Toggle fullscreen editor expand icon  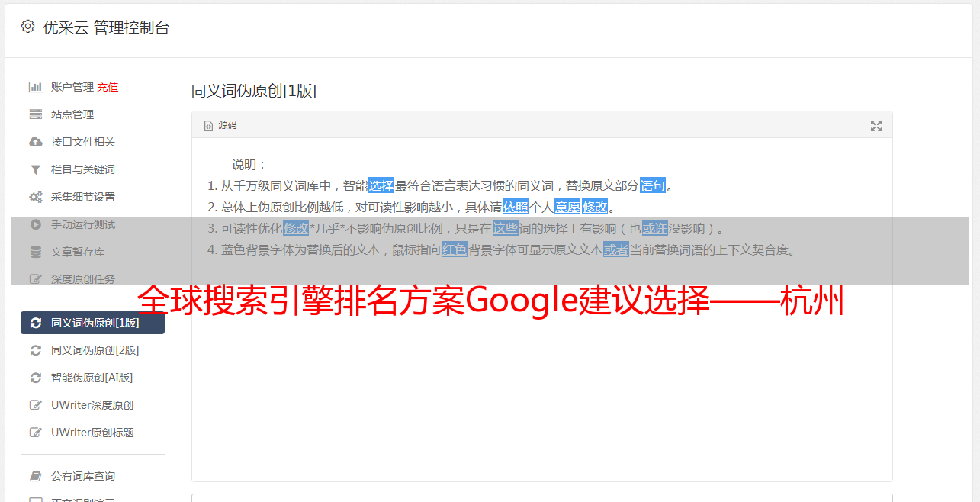[x=876, y=126]
